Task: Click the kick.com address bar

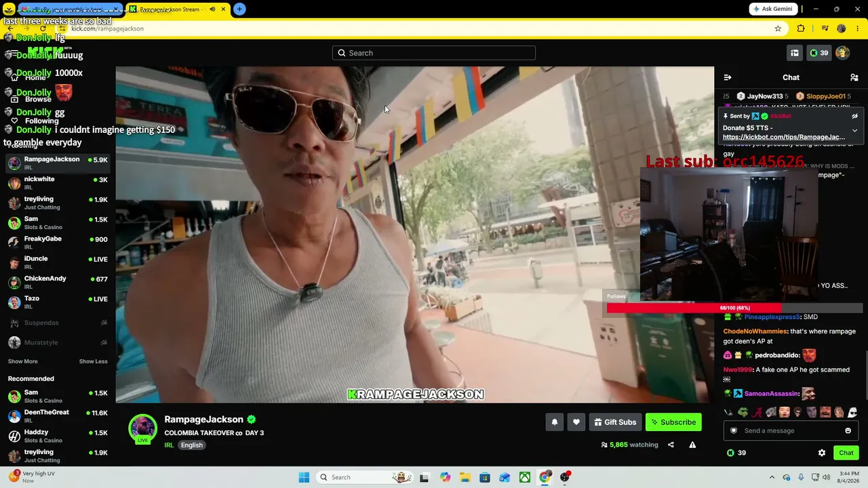Action: 420,28
